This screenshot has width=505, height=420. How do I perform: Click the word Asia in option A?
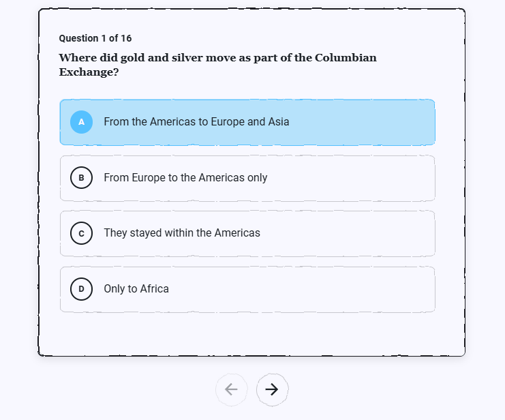(279, 122)
